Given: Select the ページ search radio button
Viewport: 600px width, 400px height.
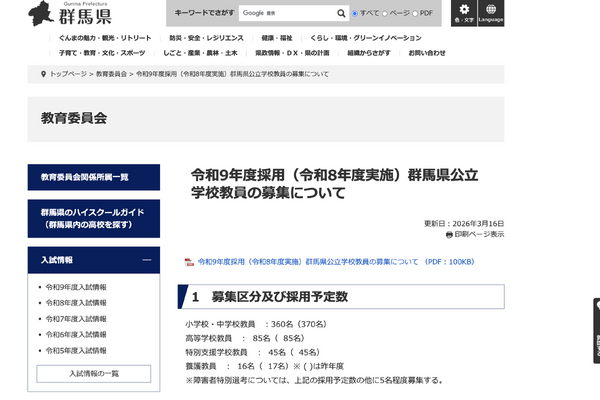Looking at the screenshot, I should click(385, 13).
